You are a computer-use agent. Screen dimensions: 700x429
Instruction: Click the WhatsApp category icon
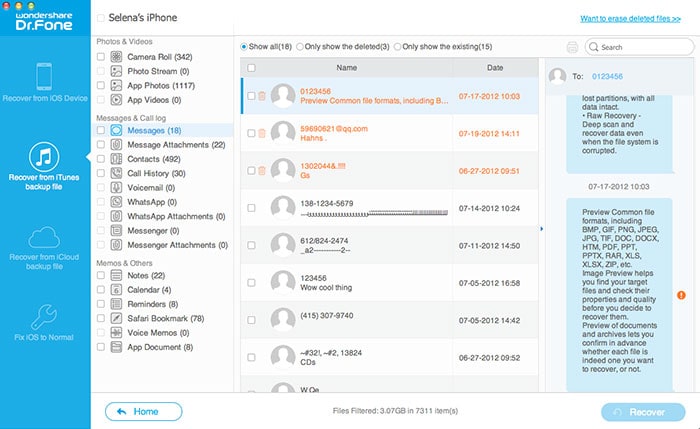point(117,202)
